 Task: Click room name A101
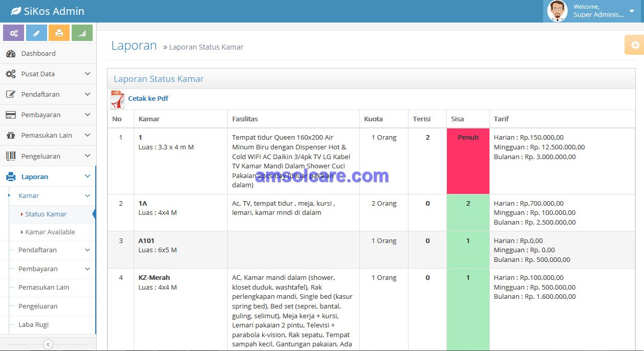coord(146,240)
